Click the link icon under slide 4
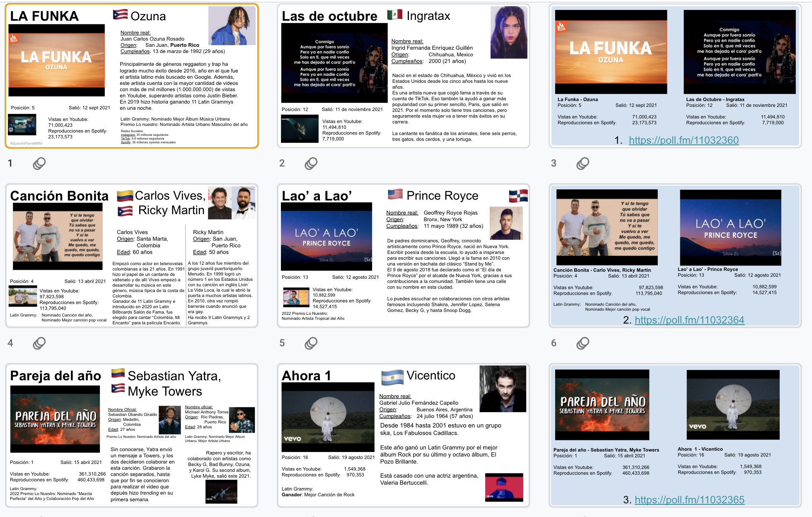The width and height of the screenshot is (812, 517). 39,343
